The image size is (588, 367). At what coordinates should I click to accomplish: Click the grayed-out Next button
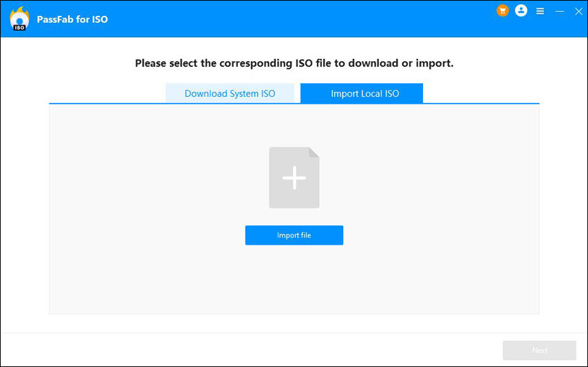pos(539,351)
